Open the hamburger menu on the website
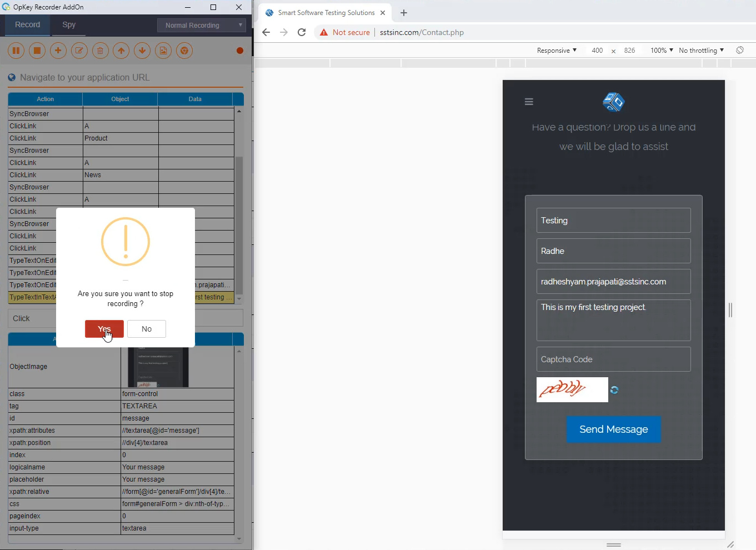The height and width of the screenshot is (550, 756). 529,102
